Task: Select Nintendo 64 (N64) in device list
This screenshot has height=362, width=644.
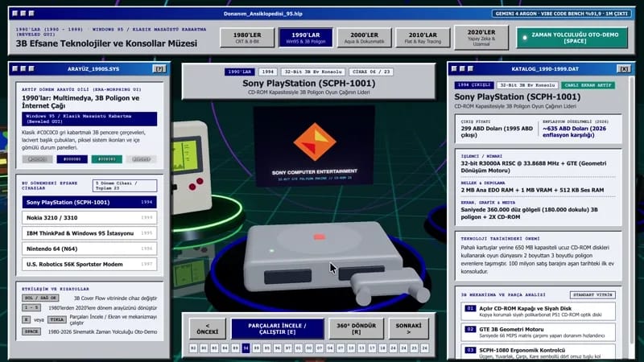Action: 89,249
